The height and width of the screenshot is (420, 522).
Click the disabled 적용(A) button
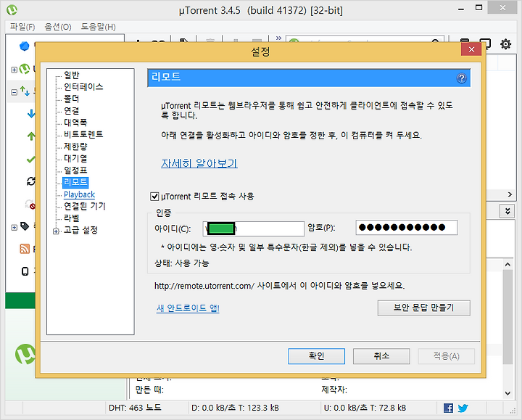coord(446,356)
